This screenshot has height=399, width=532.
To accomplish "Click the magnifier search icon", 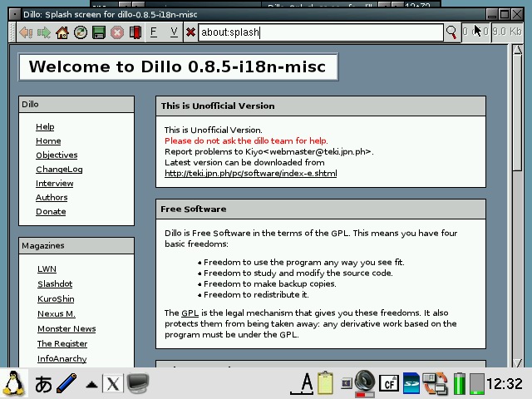I will (452, 32).
